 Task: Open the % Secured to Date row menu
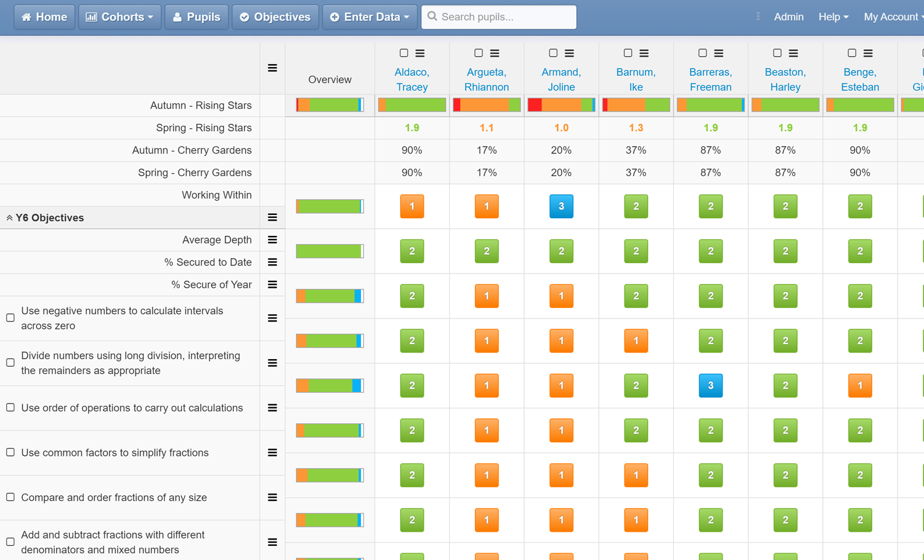[272, 262]
